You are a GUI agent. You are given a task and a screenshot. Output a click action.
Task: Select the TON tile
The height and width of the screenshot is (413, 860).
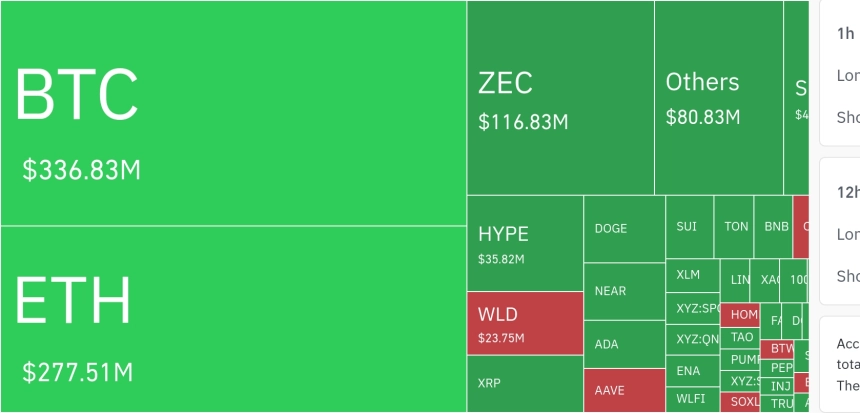point(734,227)
